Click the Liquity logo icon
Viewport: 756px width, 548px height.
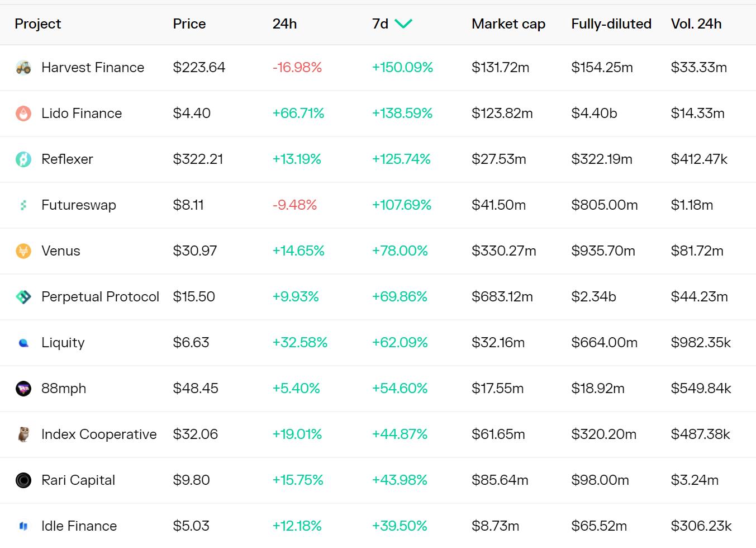tap(23, 343)
